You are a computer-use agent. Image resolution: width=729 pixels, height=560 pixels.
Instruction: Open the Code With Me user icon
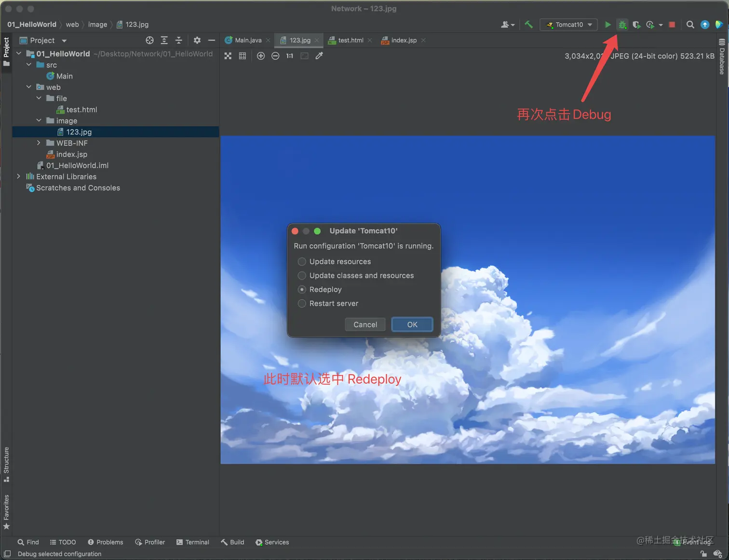508,25
